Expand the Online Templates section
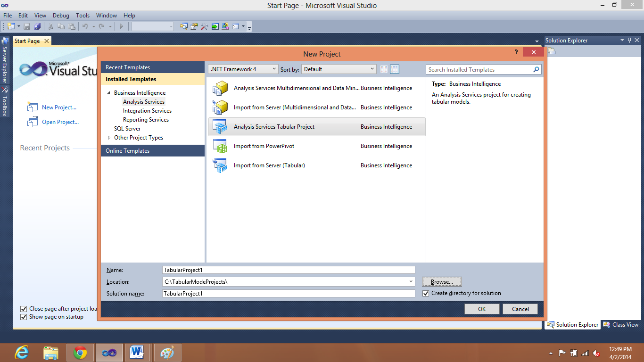 pos(153,151)
